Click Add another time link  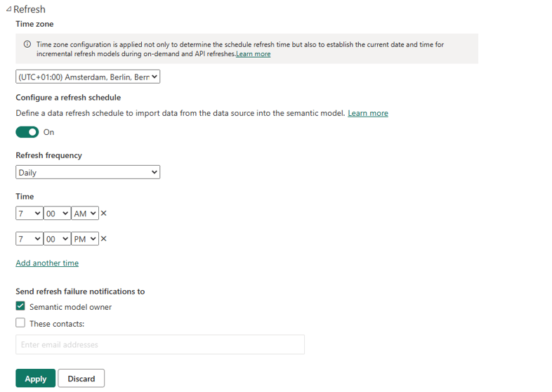click(x=47, y=263)
